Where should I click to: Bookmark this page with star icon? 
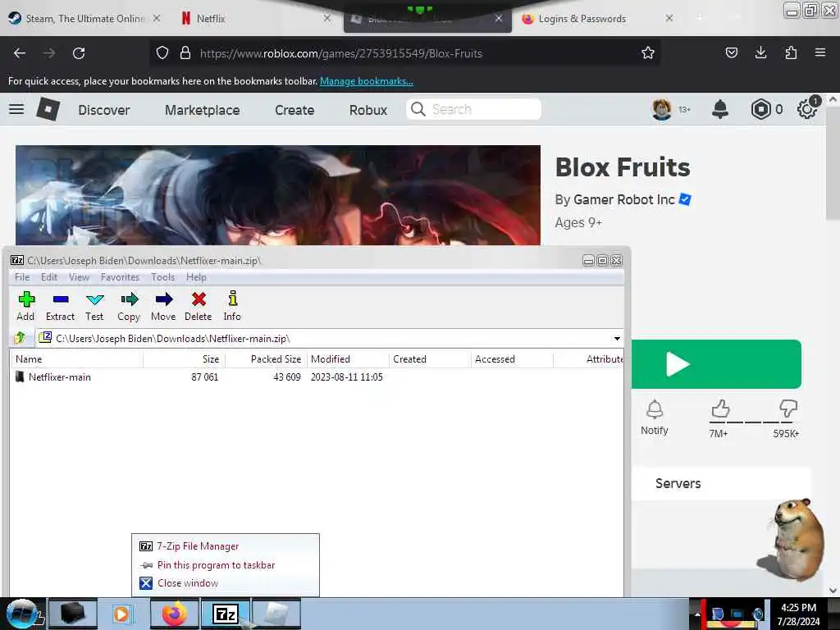point(648,53)
